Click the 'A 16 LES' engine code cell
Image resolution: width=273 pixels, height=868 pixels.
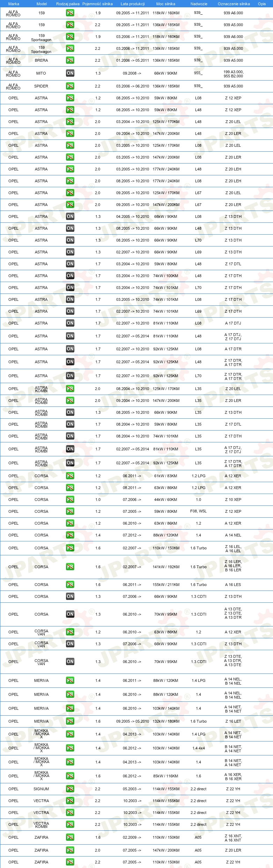[x=233, y=585]
